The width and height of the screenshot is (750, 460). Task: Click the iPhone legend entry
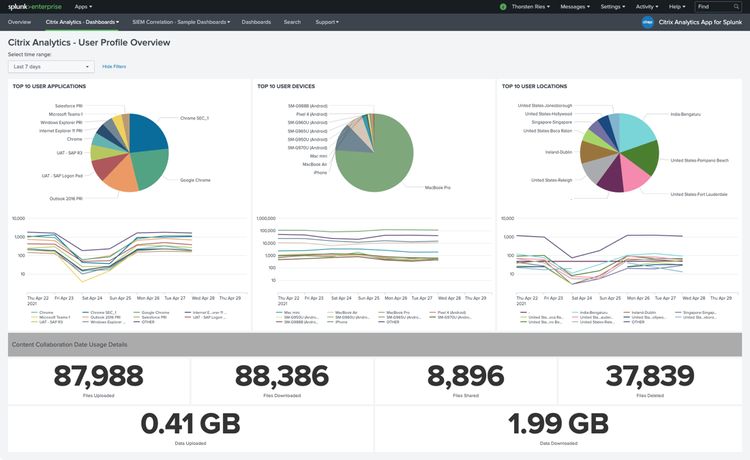(337, 322)
